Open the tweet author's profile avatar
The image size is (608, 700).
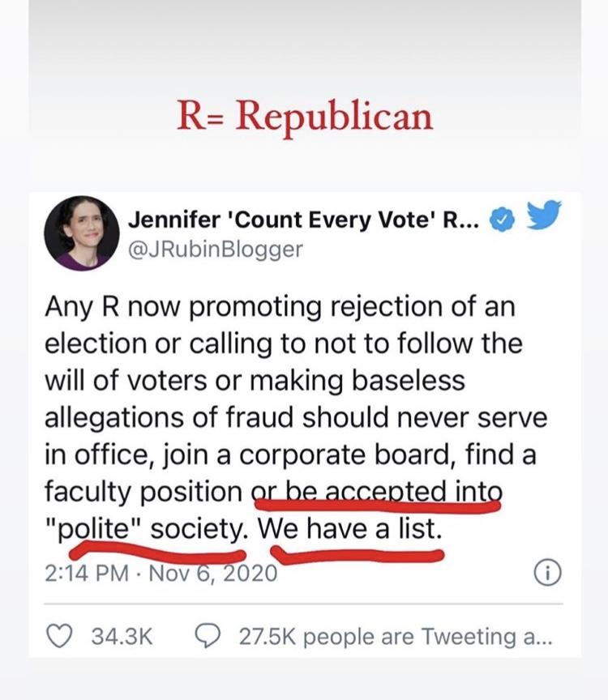click(x=81, y=234)
